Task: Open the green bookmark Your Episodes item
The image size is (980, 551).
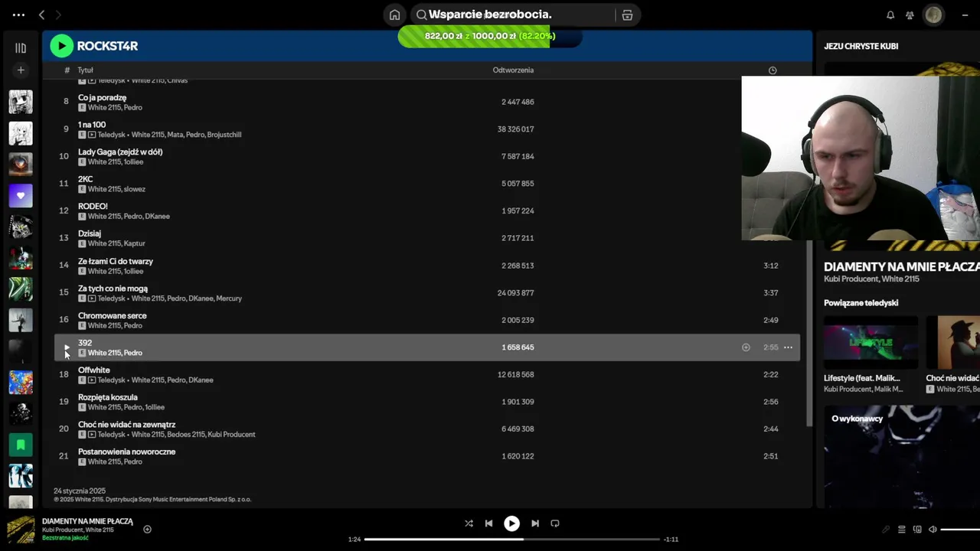Action: (21, 444)
